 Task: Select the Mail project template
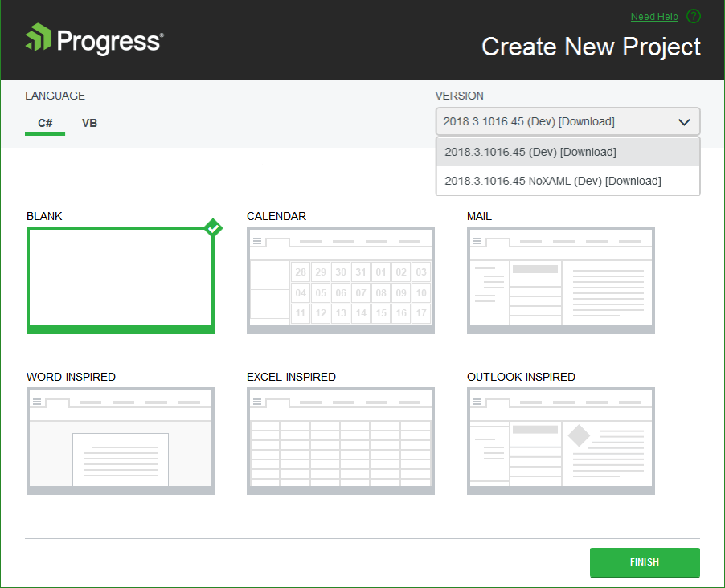[x=561, y=280]
